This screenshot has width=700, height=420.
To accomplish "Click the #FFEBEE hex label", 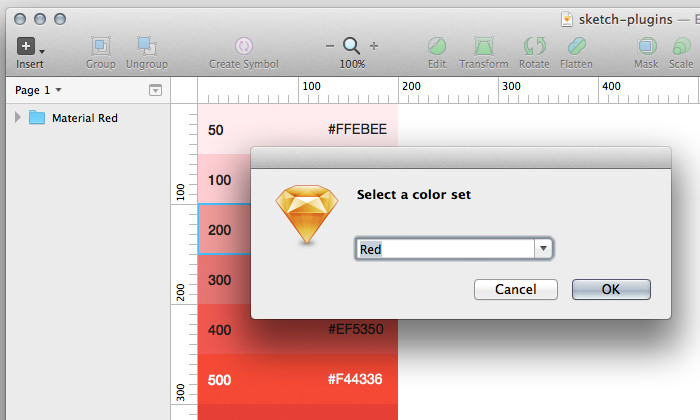I will point(357,129).
